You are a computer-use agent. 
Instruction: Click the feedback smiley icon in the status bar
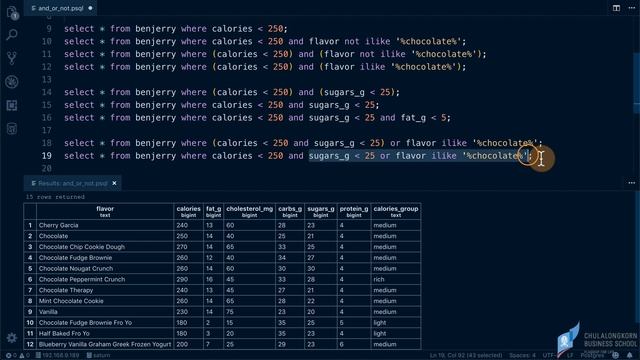(616, 355)
